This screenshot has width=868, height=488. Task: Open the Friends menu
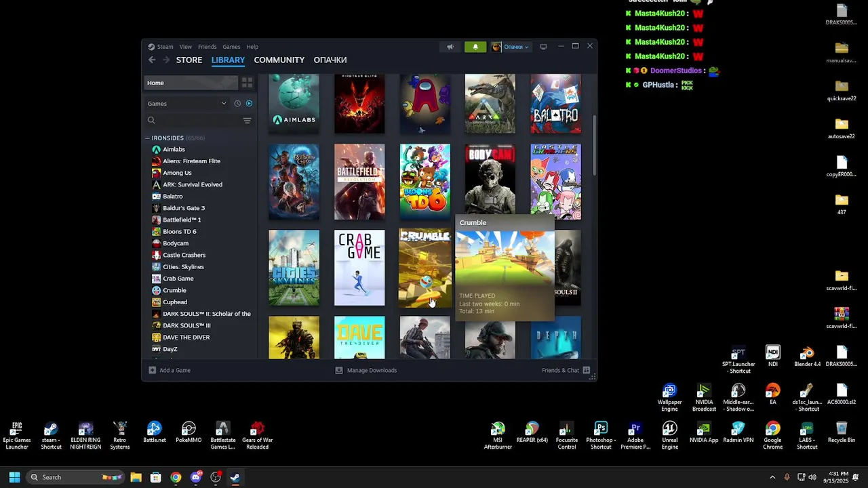tap(207, 47)
